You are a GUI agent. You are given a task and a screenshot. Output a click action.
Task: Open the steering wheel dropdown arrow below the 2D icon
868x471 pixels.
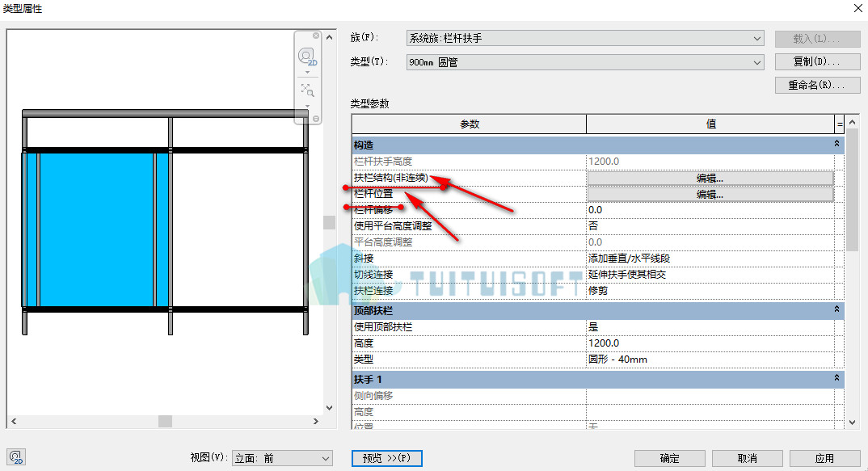pos(307,73)
